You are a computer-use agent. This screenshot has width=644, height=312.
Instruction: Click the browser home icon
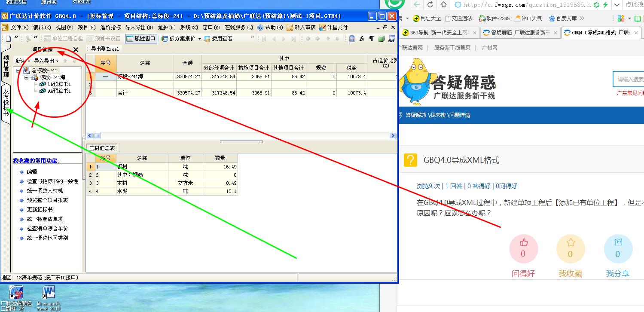point(444,5)
